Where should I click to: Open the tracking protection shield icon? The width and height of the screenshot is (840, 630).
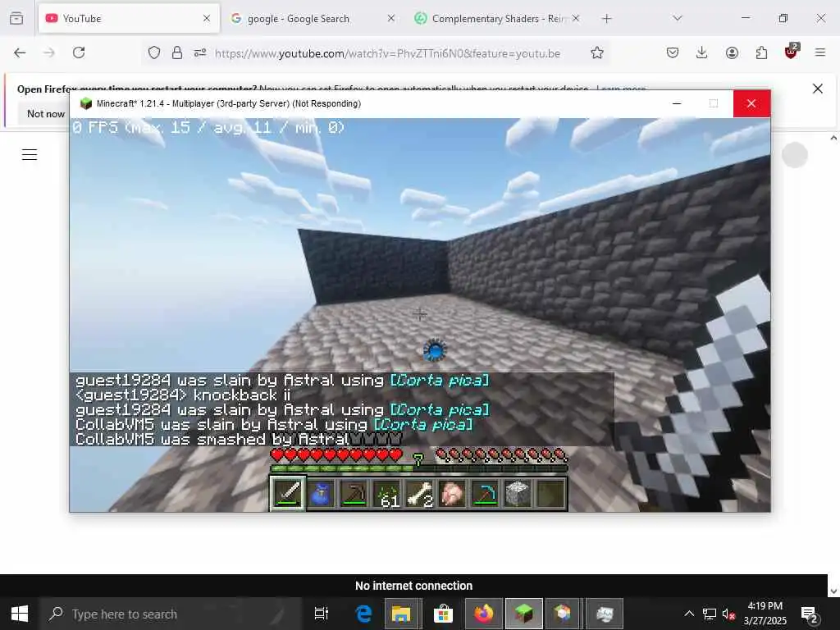pyautogui.click(x=154, y=52)
